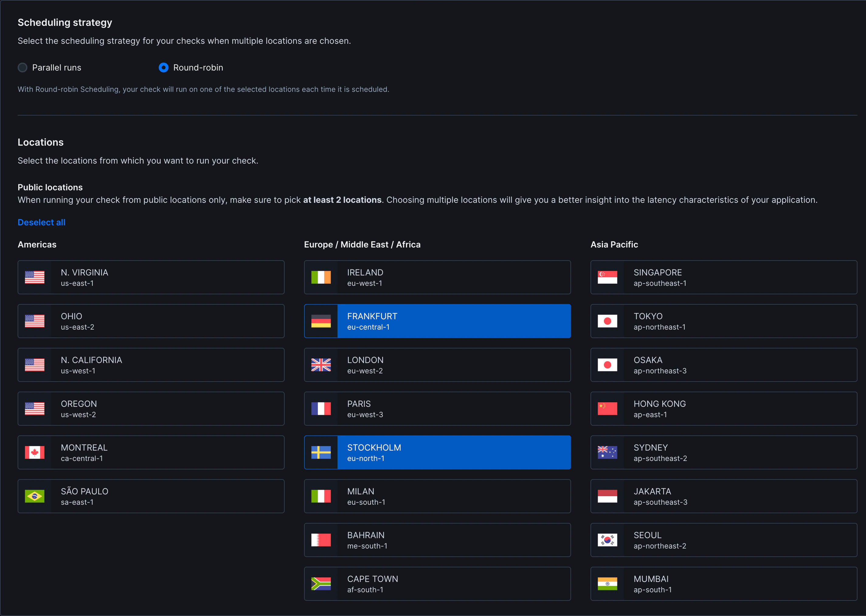Click the Deselect all link
Image resolution: width=866 pixels, height=616 pixels.
pos(41,222)
